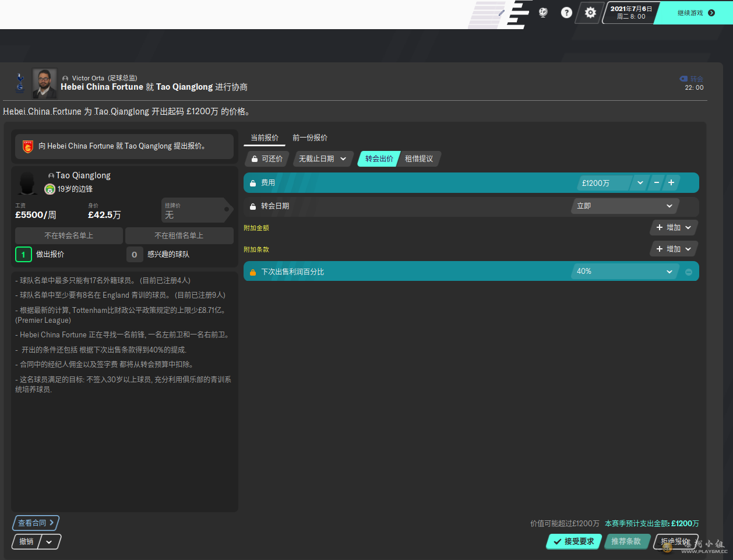Click Tao Qianglong silhouette portrait

coord(27,182)
